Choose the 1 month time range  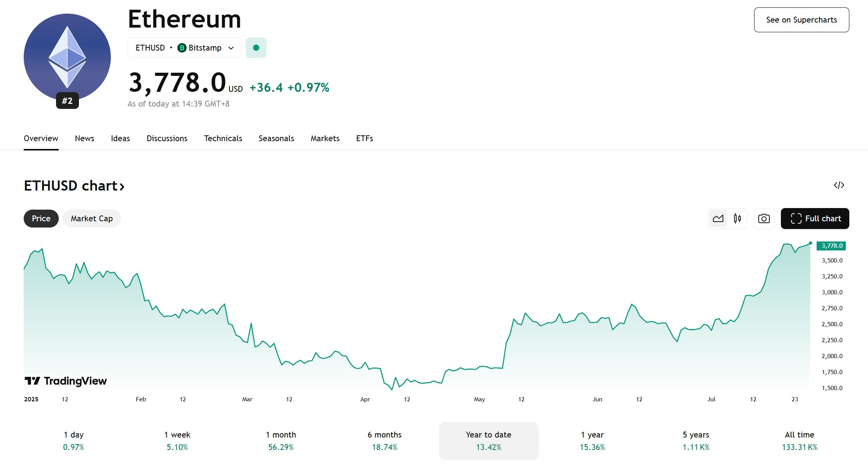(x=281, y=441)
